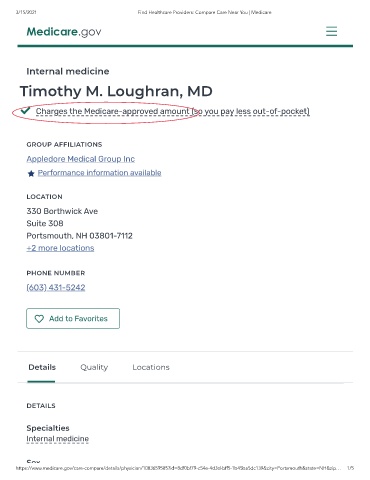Click Charges the Medicare-approved amount tooltip text
Screen dimensions: 370x480
point(173,111)
